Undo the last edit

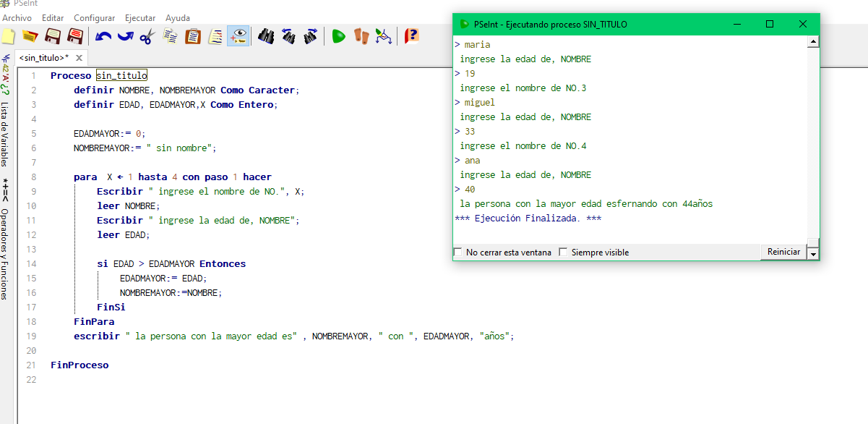tap(103, 35)
